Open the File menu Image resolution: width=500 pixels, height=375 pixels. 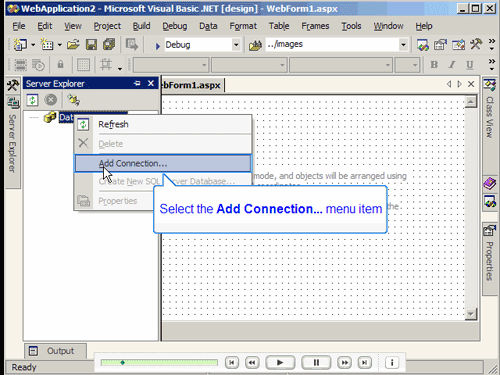[19, 26]
